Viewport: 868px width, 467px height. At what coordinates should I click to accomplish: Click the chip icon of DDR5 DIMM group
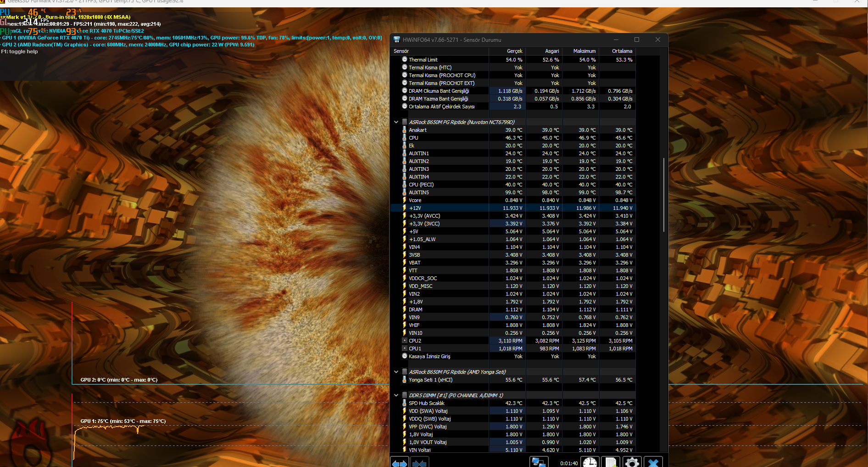pos(404,395)
